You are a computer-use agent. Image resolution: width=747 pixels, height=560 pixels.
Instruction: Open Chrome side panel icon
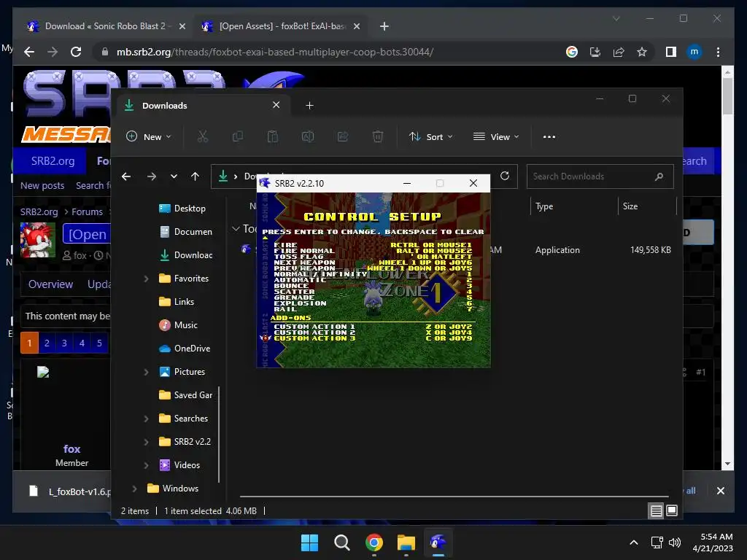point(671,52)
